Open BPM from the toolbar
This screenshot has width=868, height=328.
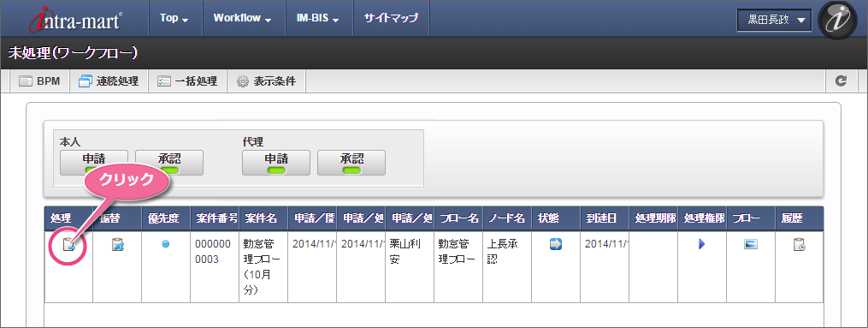coord(39,81)
